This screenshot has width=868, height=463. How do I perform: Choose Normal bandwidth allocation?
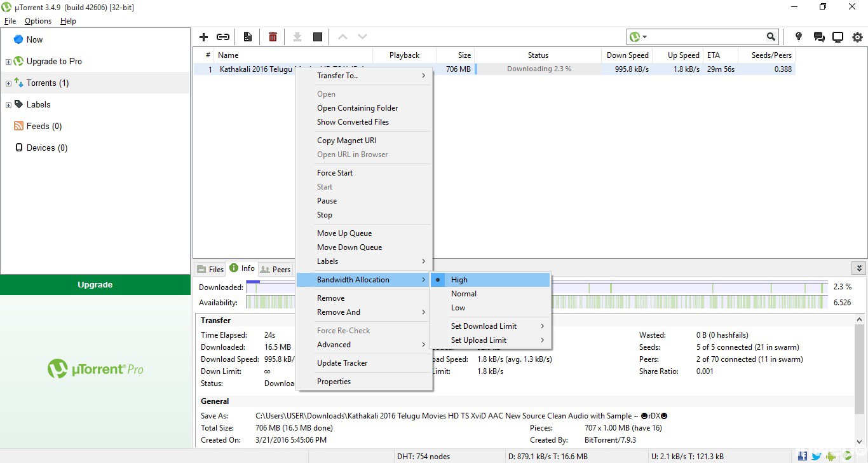click(463, 294)
